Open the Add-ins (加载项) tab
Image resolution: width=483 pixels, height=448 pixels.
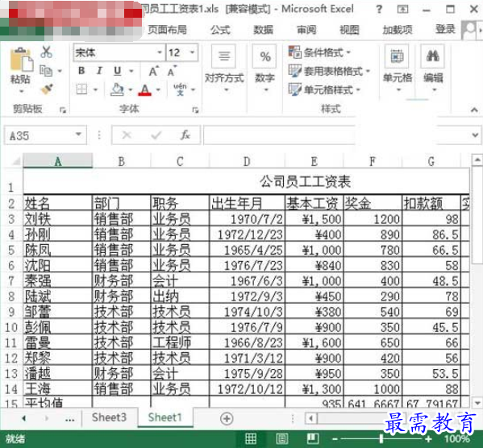coord(398,30)
